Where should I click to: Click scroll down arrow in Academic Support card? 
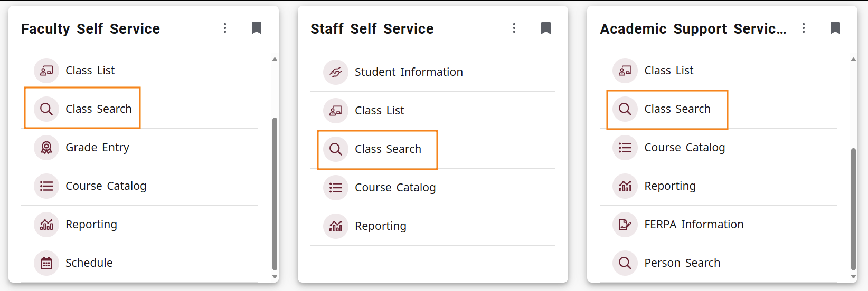[853, 276]
